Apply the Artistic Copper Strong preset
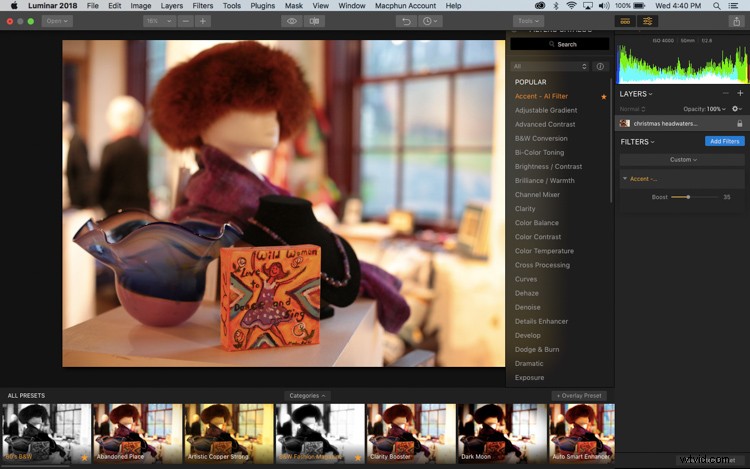The width and height of the screenshot is (750, 469). click(229, 434)
